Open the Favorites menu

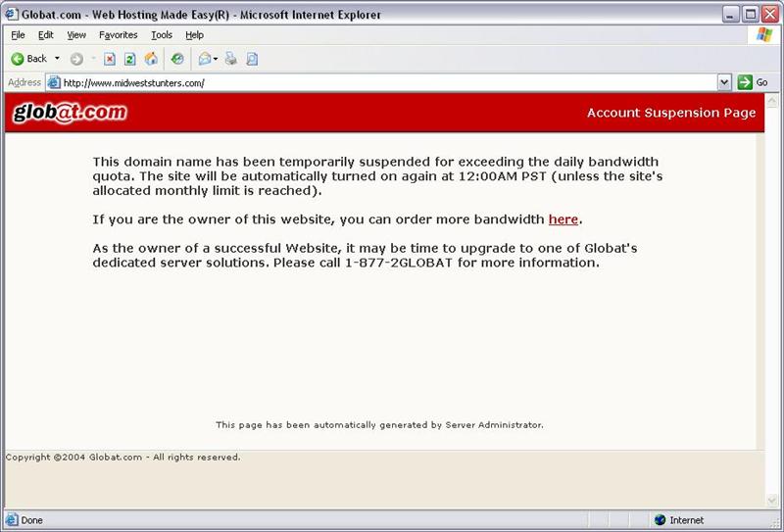[119, 34]
